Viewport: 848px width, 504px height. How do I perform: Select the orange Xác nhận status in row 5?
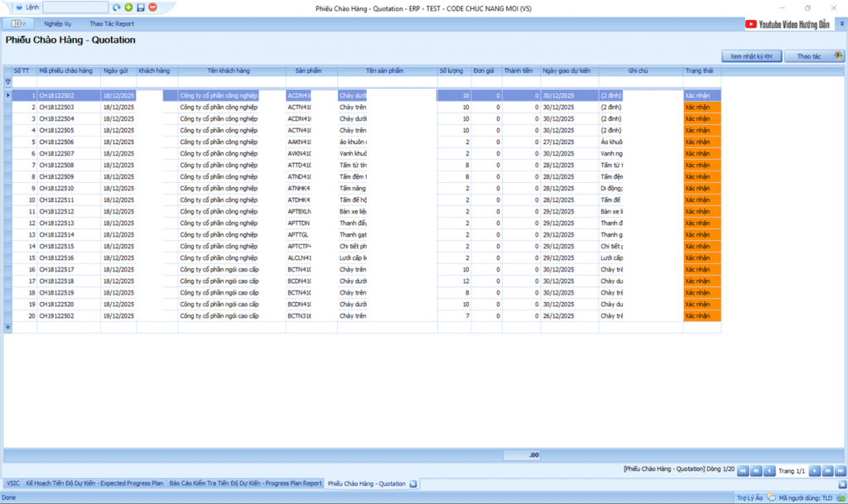702,142
